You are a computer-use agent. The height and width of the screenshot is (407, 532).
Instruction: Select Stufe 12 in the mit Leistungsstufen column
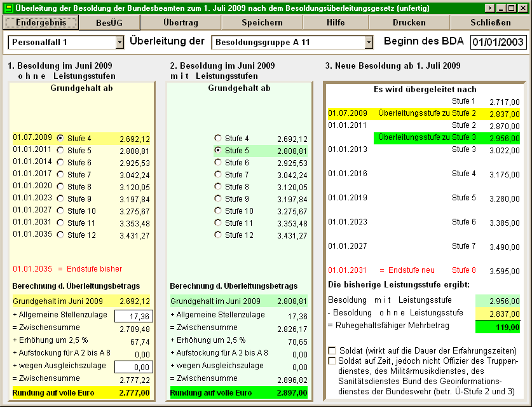(x=218, y=235)
